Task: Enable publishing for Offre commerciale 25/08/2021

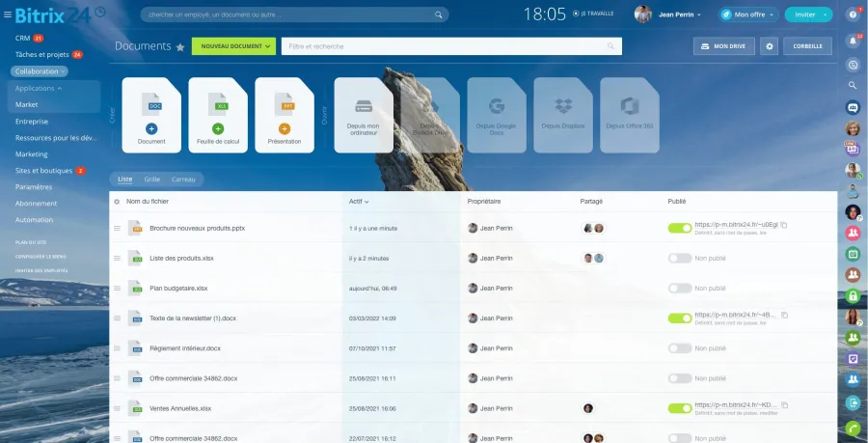Action: 680,378
